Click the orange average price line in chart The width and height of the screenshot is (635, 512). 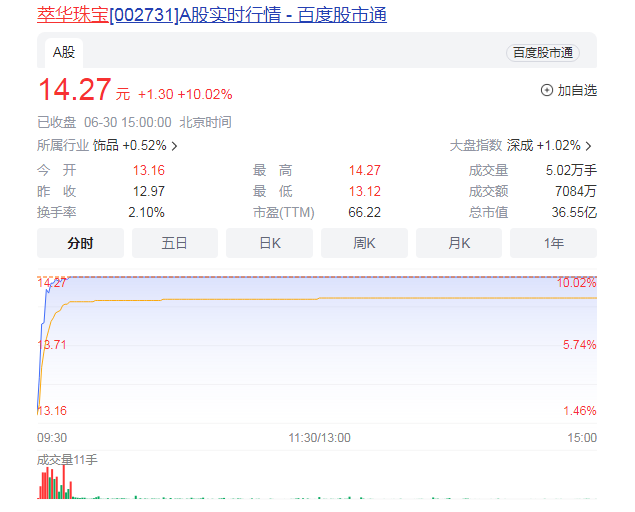point(300,298)
